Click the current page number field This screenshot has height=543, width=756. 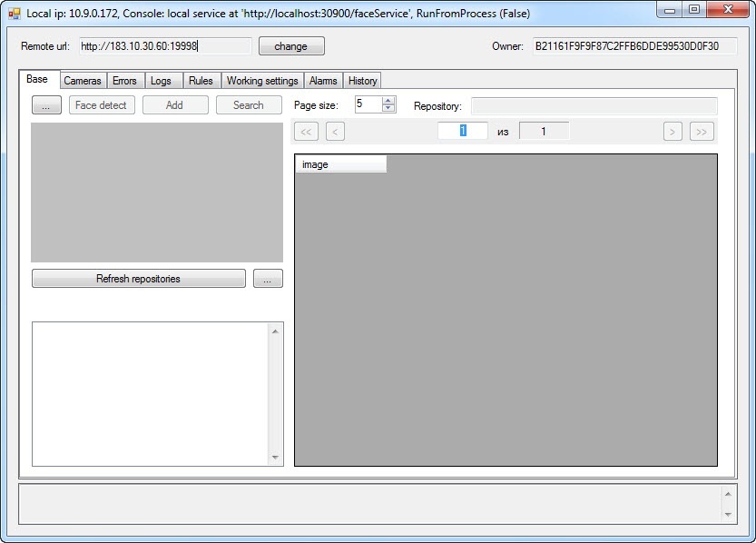(462, 131)
